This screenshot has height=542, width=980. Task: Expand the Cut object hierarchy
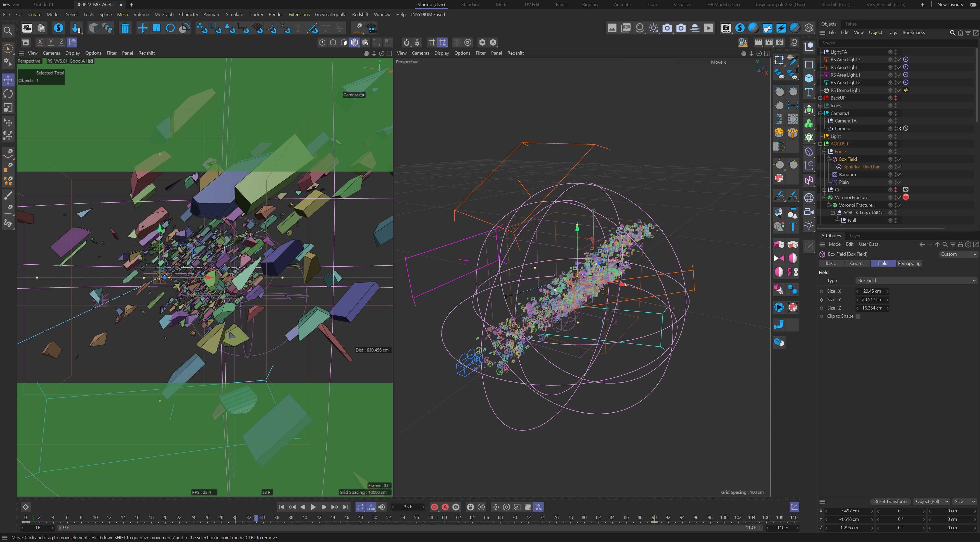point(824,190)
